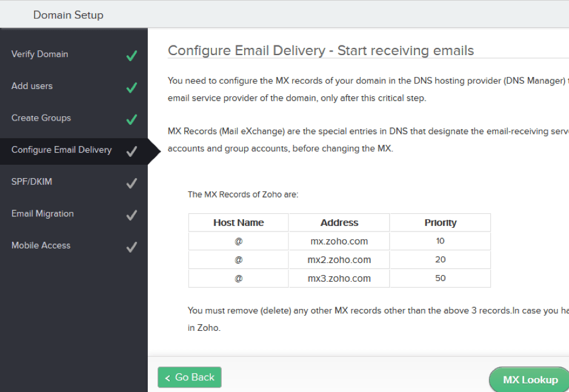Select the mx.zoho.com address cell
The height and width of the screenshot is (392, 569).
tap(338, 241)
